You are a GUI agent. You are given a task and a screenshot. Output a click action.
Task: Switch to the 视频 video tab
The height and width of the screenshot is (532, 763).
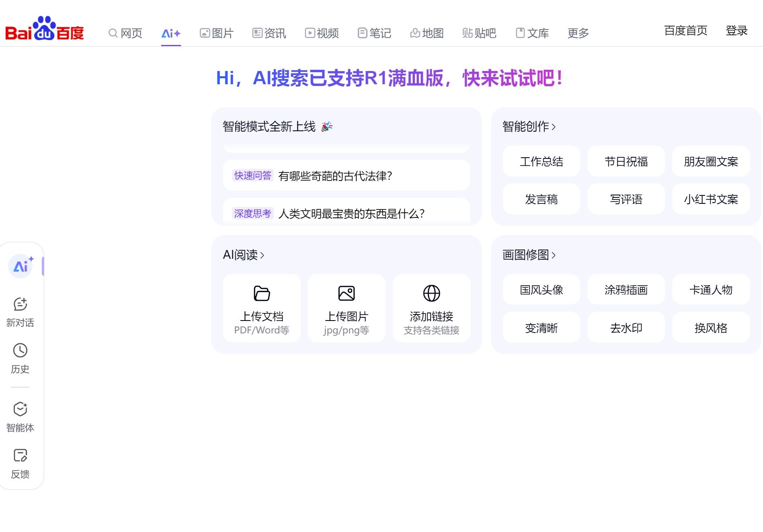(x=321, y=33)
